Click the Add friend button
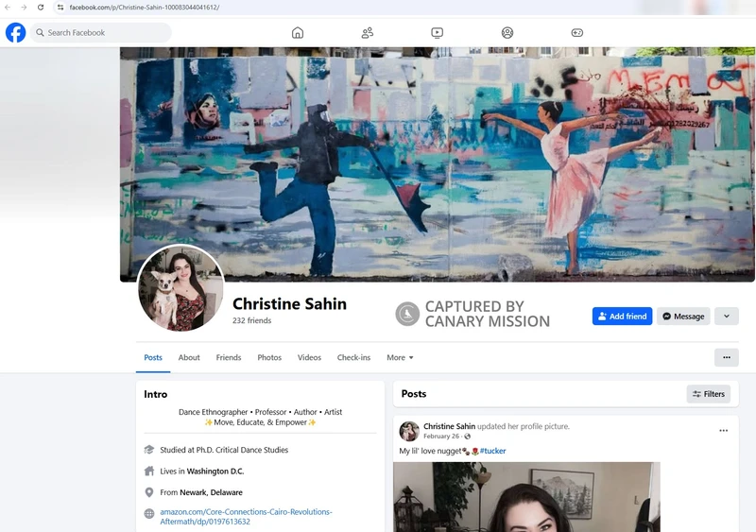This screenshot has height=532, width=756. (x=622, y=317)
